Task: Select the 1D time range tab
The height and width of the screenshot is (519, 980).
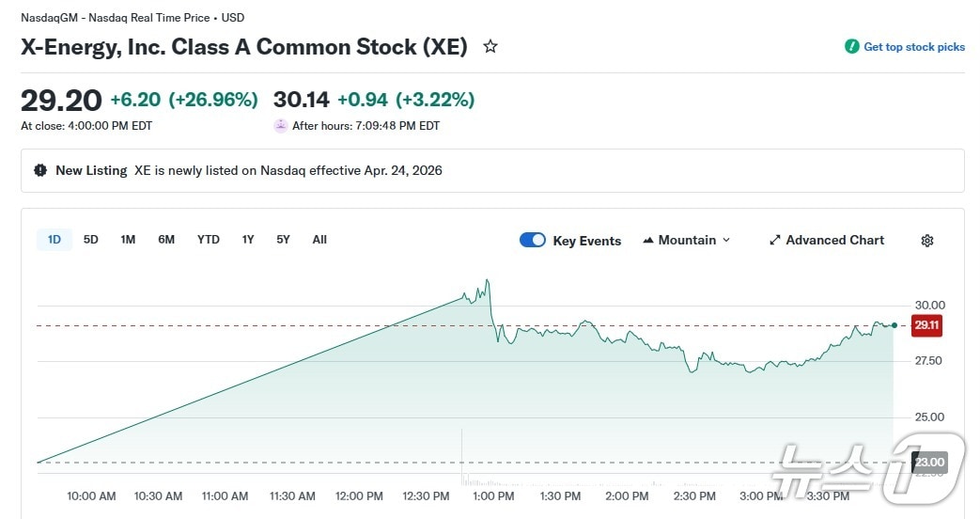Action: [x=54, y=240]
